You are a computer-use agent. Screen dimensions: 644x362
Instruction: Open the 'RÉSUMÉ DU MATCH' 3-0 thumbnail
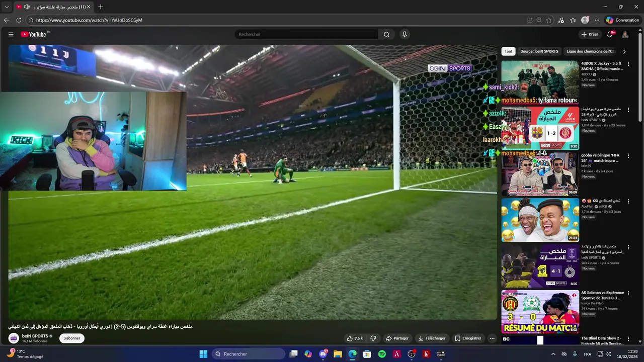click(540, 312)
